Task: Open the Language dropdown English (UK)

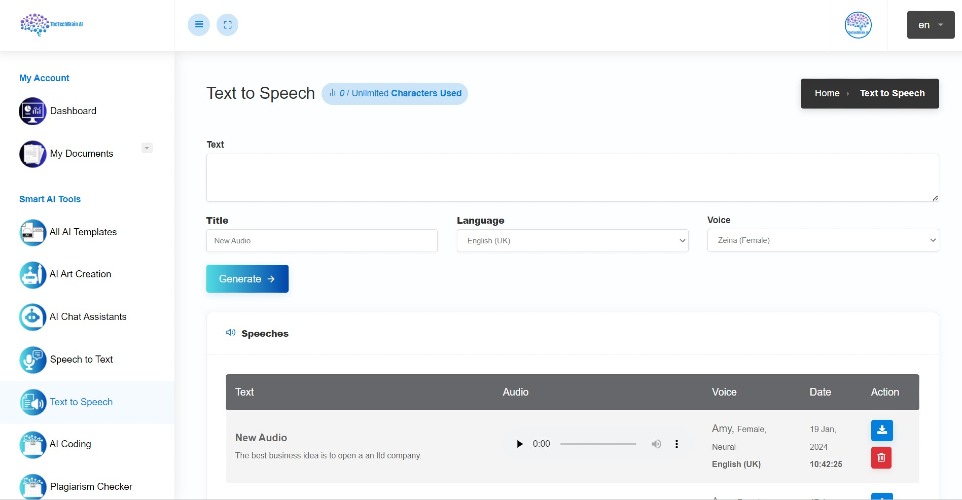Action: [572, 240]
